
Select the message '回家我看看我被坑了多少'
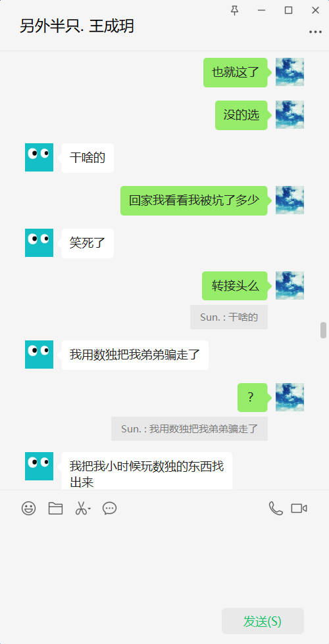pos(194,200)
